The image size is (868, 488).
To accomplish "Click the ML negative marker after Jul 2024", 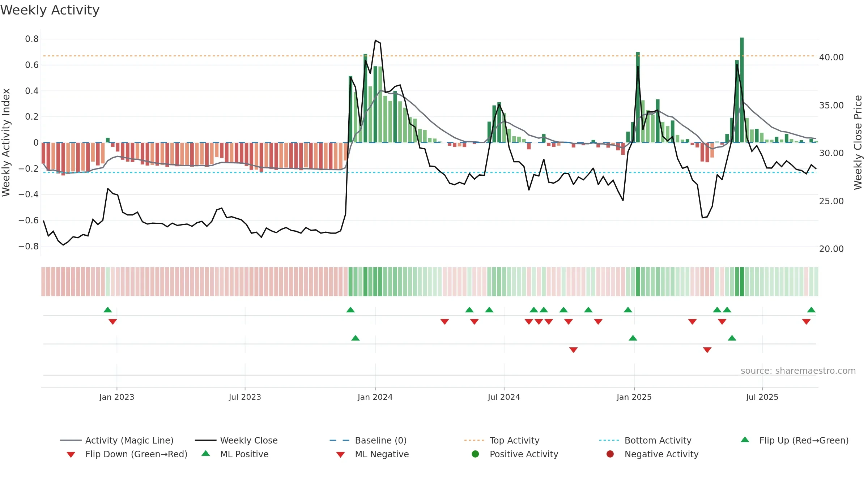I will click(573, 350).
